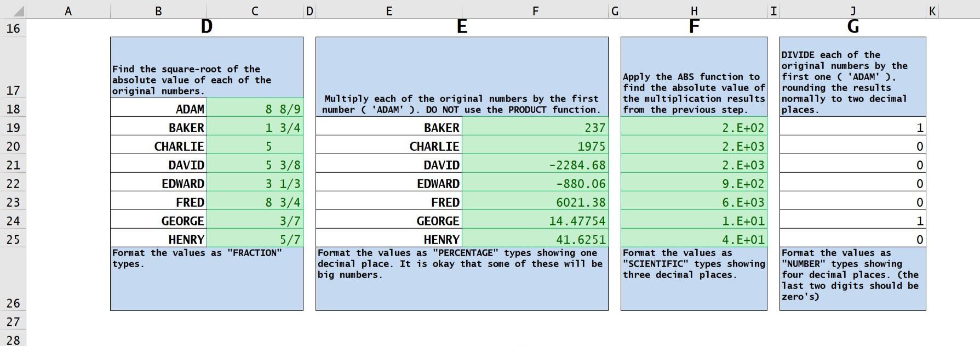This screenshot has height=346, width=980.
Task: Click the 'Format the values as SCIENTIFIC' note
Action: pyautogui.click(x=694, y=279)
